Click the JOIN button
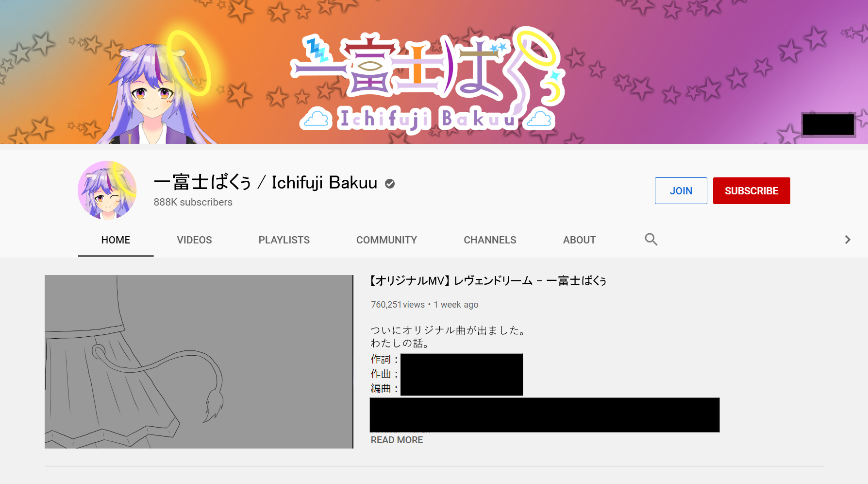 [681, 190]
